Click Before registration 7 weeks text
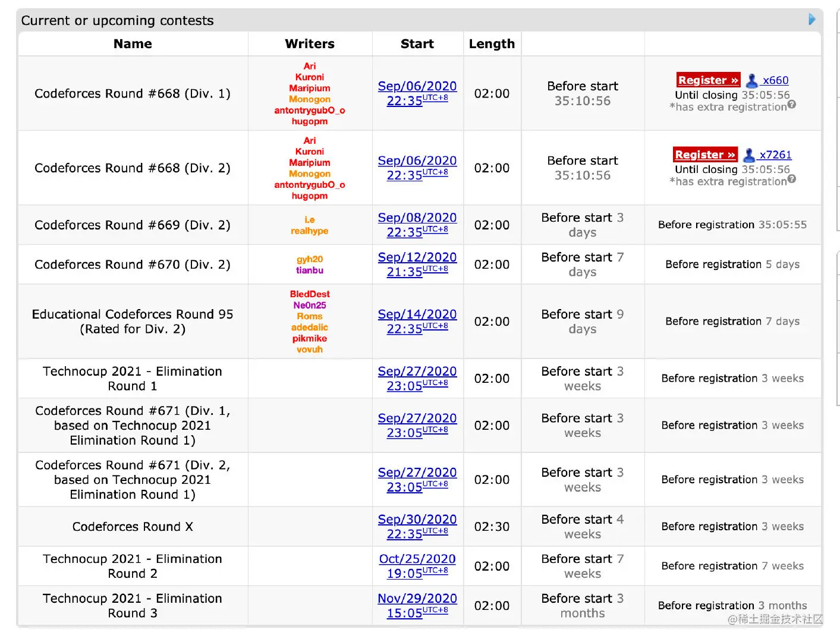The image size is (840, 642). 732,566
